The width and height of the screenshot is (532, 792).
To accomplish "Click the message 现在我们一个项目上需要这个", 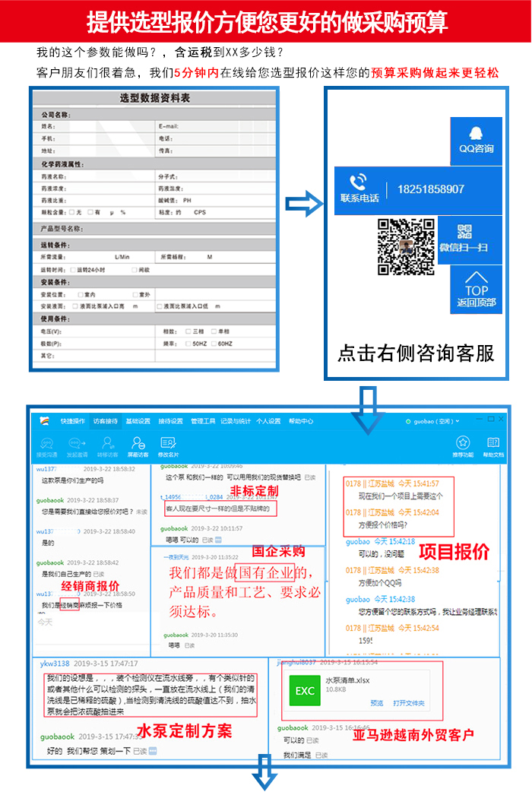I will [x=401, y=496].
